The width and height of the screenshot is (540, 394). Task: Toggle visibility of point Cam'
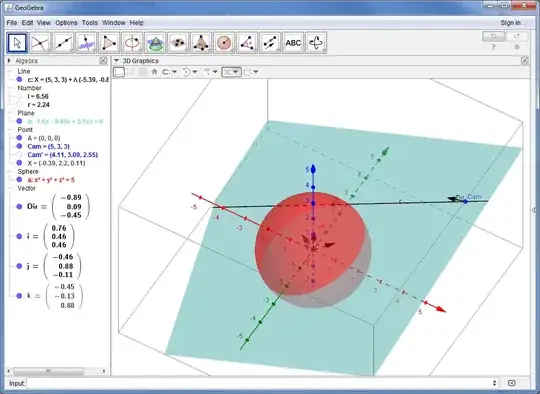19,155
